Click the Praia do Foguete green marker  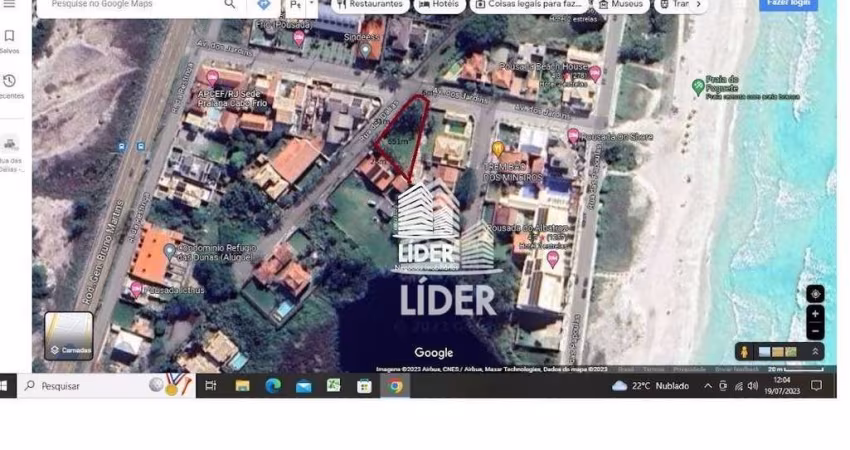coord(698,86)
